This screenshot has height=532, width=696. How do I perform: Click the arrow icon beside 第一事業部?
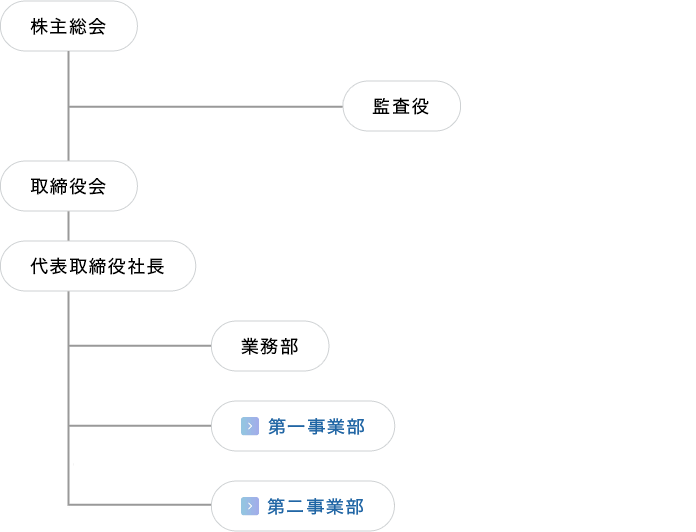[x=250, y=426]
